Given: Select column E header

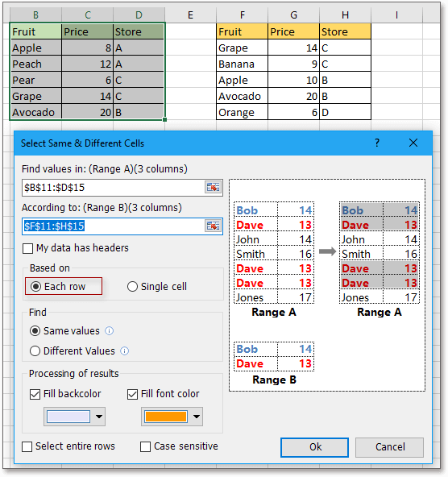Looking at the screenshot, I should point(190,15).
